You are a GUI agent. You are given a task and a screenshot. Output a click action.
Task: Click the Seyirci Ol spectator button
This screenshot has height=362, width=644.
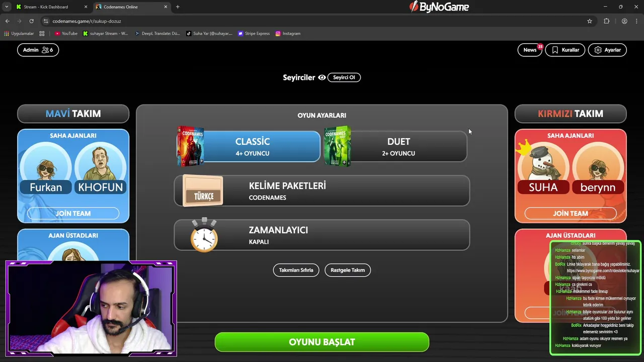click(x=344, y=77)
